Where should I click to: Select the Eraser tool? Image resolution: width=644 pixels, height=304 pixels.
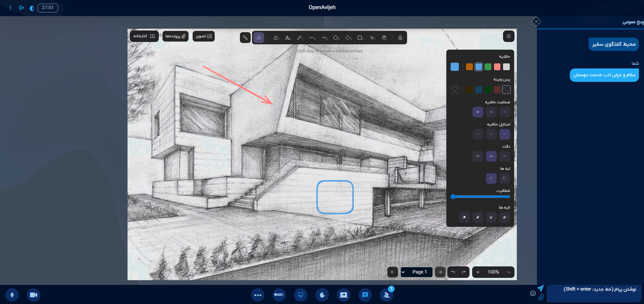tap(276, 38)
